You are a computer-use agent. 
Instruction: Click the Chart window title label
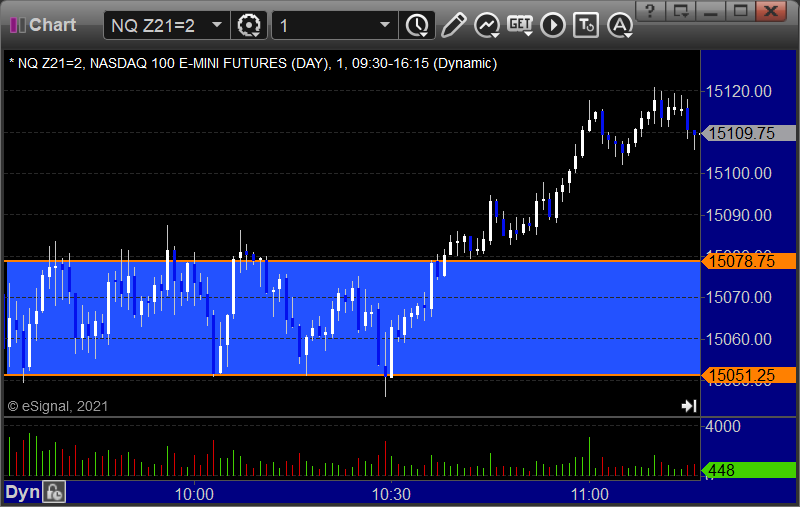(x=53, y=24)
